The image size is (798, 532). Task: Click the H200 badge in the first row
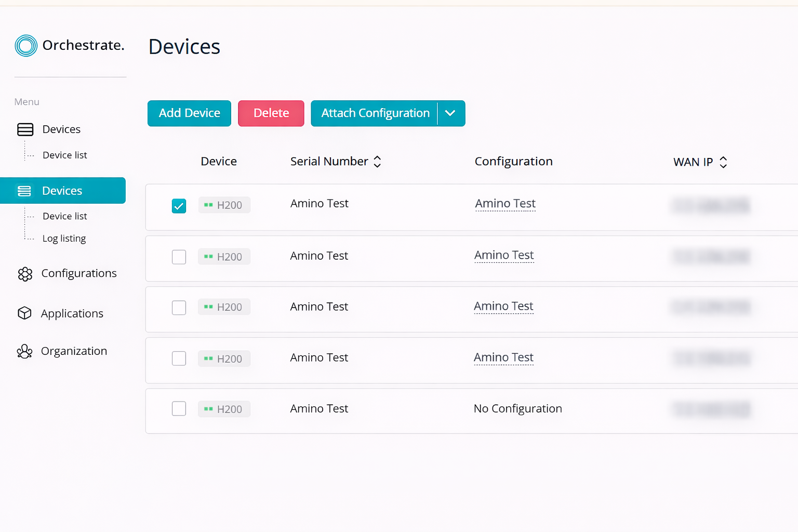224,205
